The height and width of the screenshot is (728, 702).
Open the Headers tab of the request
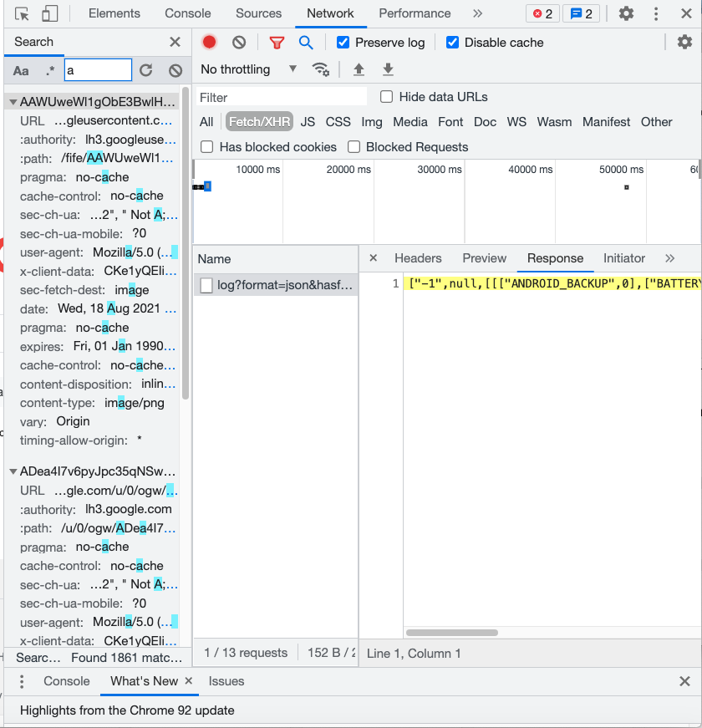coord(418,258)
